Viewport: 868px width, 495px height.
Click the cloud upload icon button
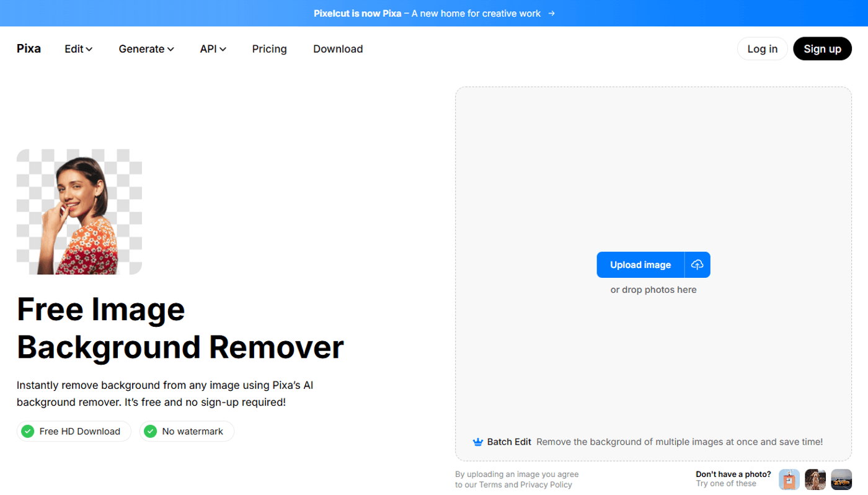[697, 265]
